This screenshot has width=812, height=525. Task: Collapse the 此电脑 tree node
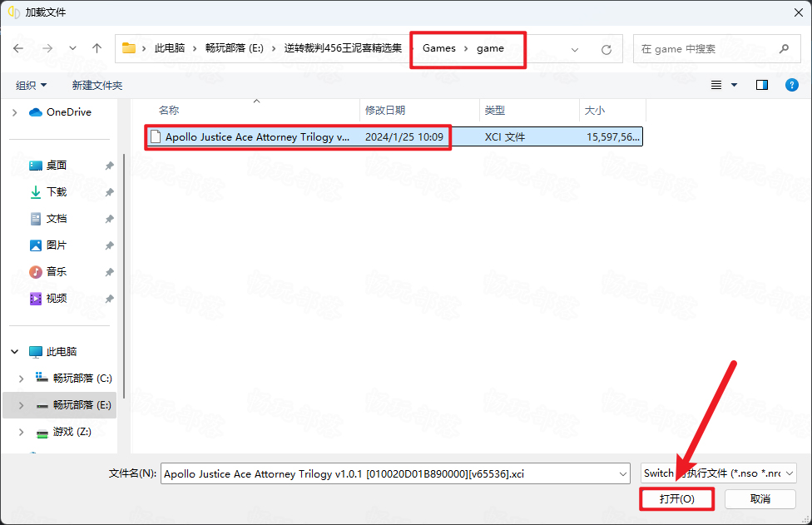(14, 352)
